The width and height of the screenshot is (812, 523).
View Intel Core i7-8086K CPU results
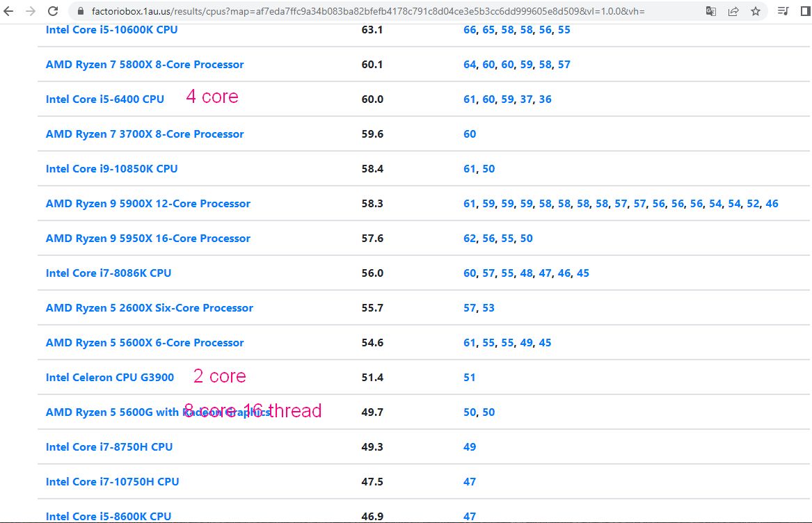pyautogui.click(x=109, y=273)
